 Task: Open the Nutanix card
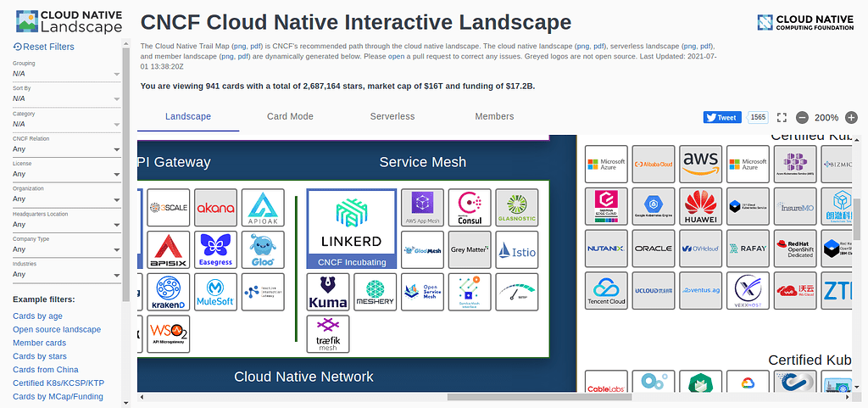[606, 248]
